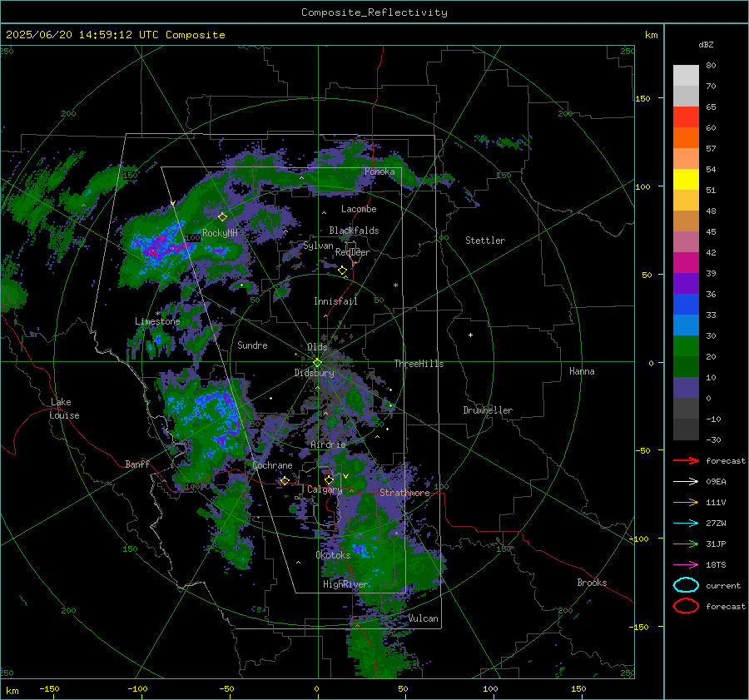Screen dimensions: 749x700
Task: Click the Banff label
Action: [137, 464]
